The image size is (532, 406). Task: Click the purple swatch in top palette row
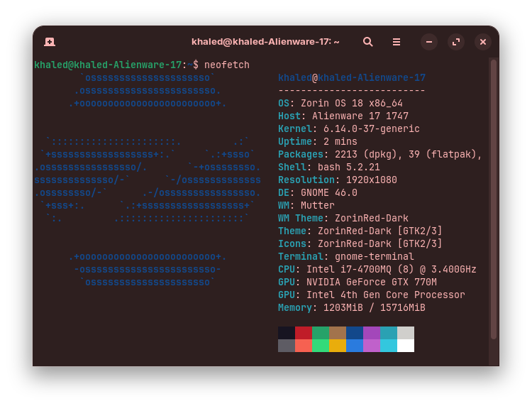[x=371, y=333]
